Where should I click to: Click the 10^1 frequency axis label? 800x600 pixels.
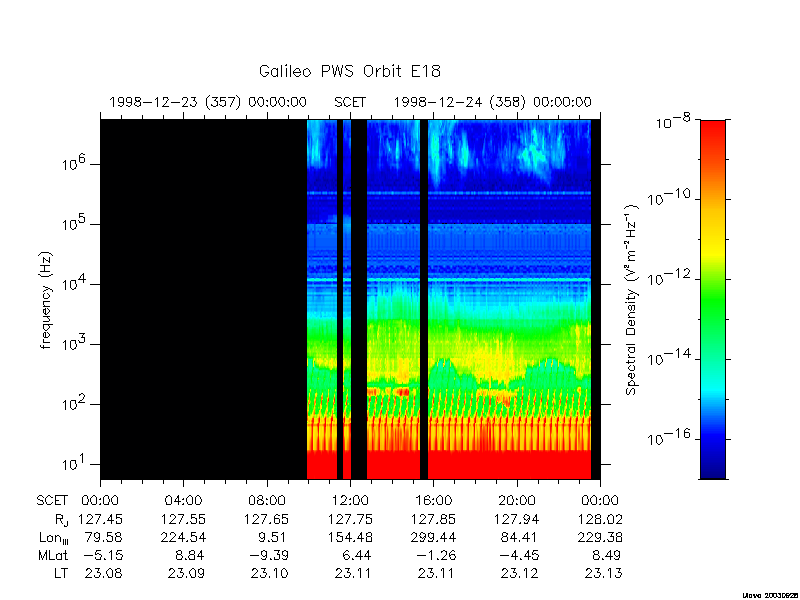(x=74, y=463)
